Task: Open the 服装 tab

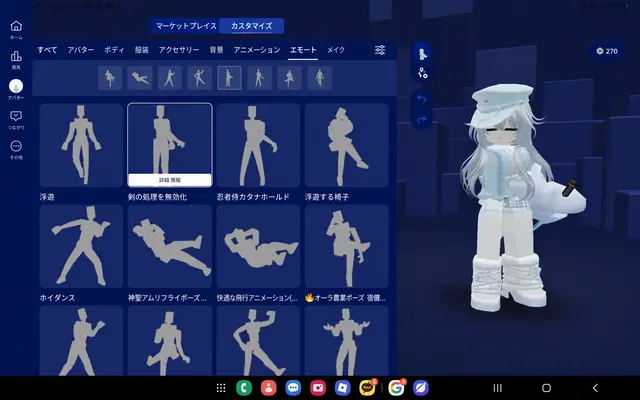Action: tap(142, 50)
